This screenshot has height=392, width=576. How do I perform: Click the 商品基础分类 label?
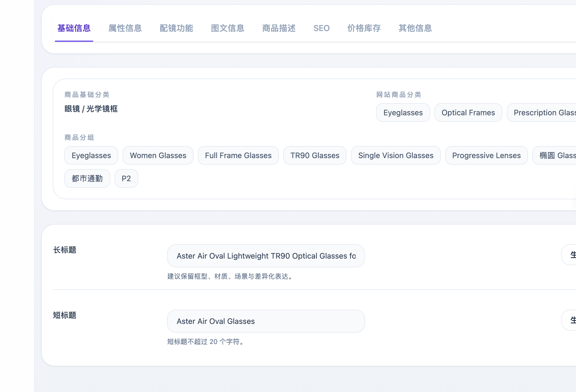87,95
